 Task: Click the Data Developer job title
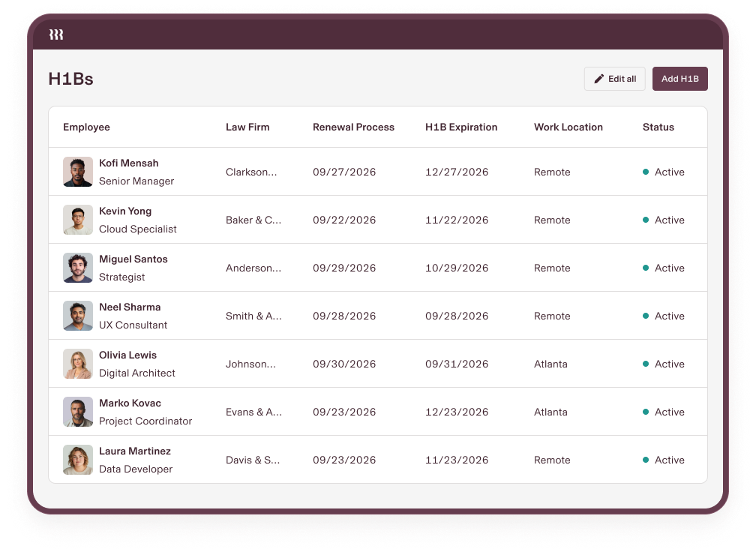coord(136,469)
